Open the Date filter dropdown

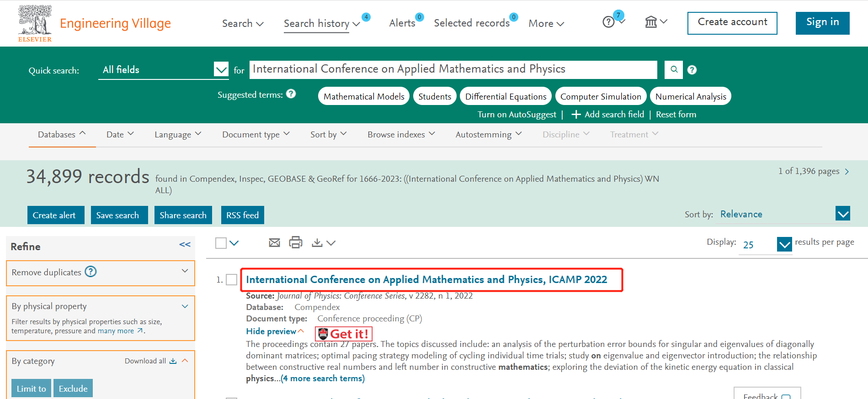point(120,134)
